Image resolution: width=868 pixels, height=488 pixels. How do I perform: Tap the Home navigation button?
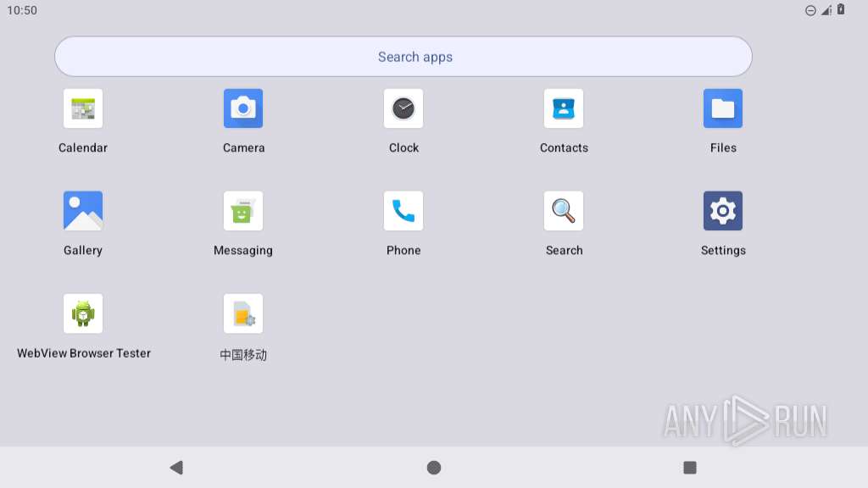(434, 468)
